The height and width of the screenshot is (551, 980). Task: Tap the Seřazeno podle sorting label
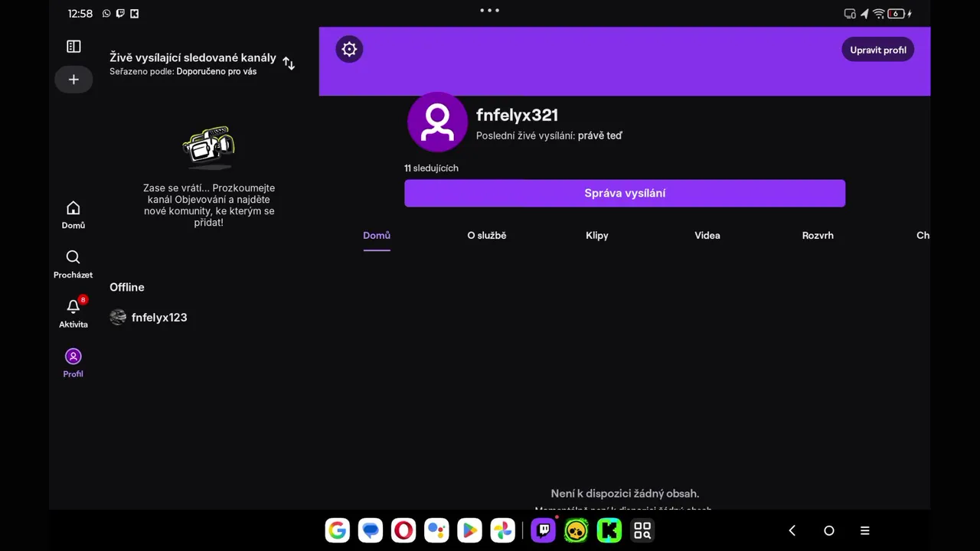[183, 71]
